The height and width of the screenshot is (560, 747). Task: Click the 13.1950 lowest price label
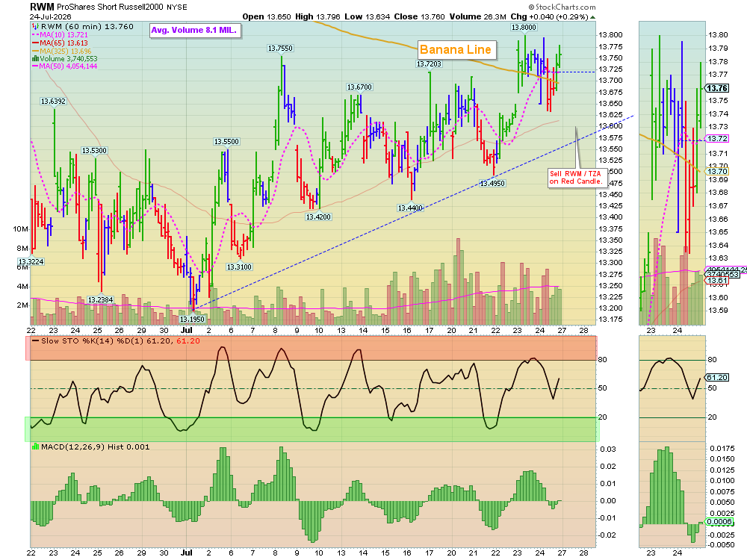point(191,319)
